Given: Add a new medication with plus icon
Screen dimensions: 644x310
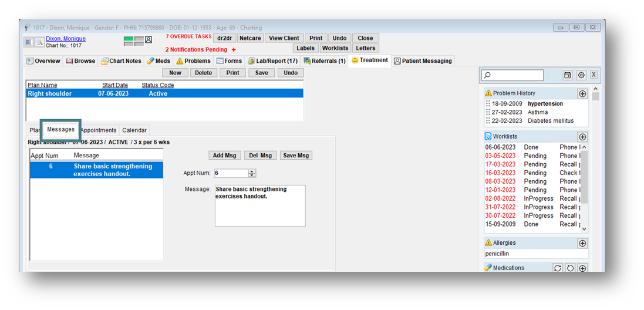Looking at the screenshot, I should tap(582, 268).
